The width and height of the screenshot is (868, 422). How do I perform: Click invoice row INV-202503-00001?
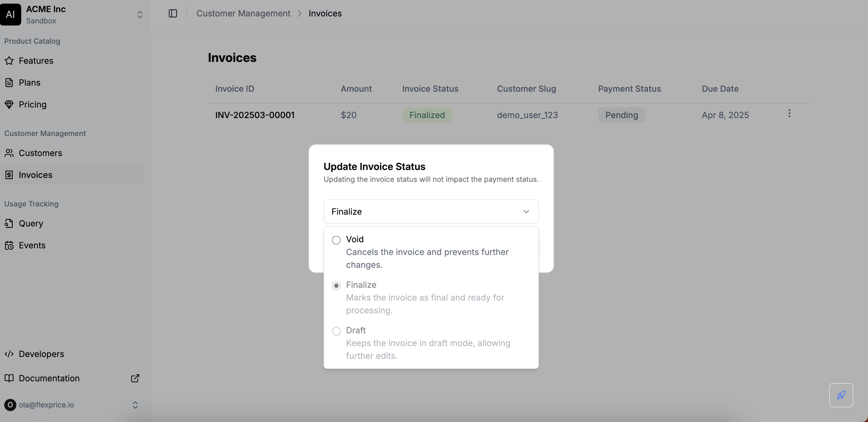click(x=255, y=115)
